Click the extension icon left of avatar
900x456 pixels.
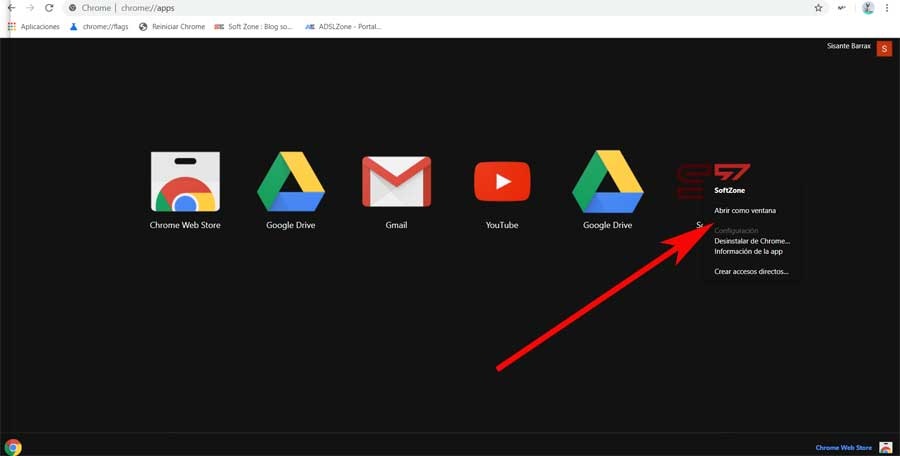point(841,8)
